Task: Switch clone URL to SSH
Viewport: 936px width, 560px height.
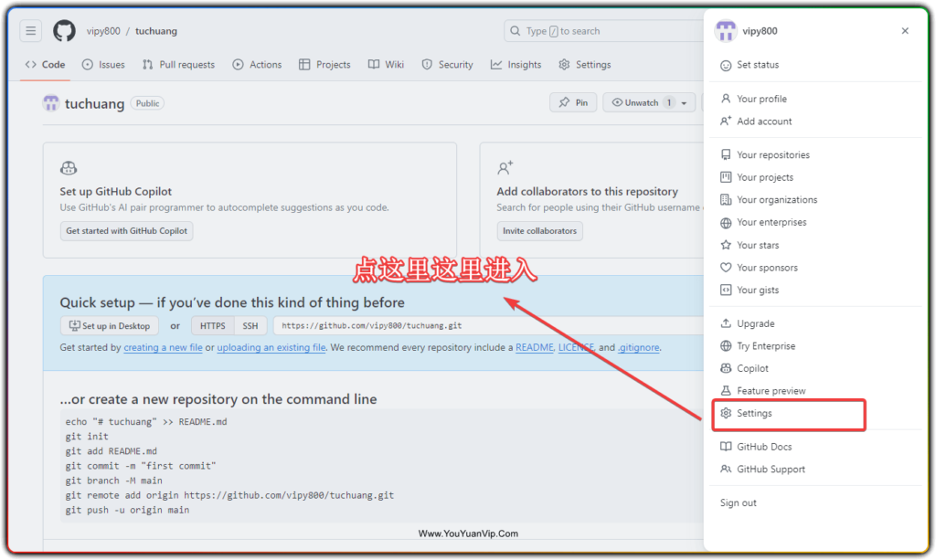Action: click(250, 325)
